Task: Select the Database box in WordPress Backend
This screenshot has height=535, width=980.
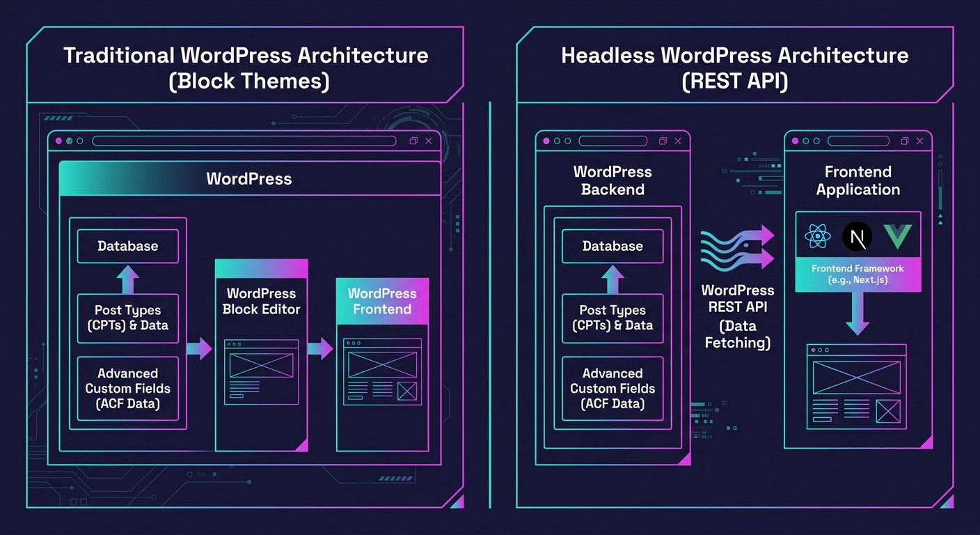Action: [612, 246]
